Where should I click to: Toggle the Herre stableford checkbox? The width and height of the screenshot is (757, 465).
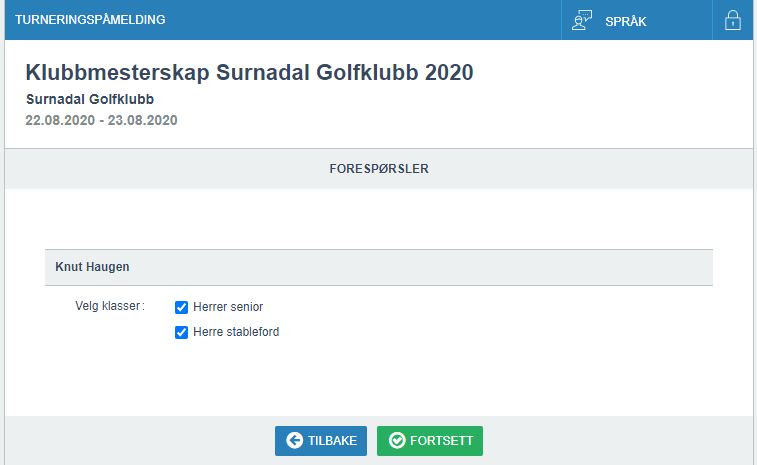point(182,333)
